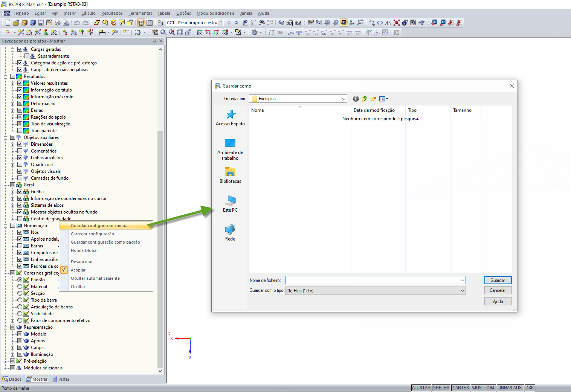Show bending moment Mz diagram

pos(341,32)
